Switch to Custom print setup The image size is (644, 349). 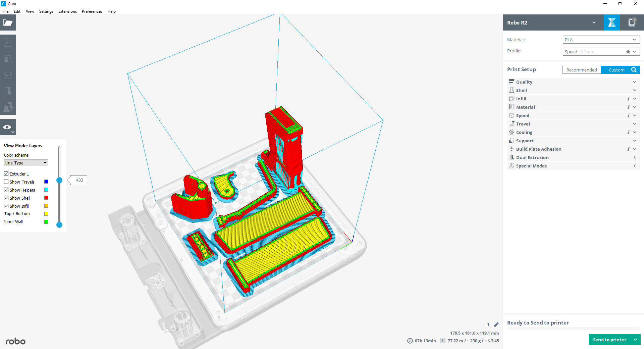coord(616,70)
